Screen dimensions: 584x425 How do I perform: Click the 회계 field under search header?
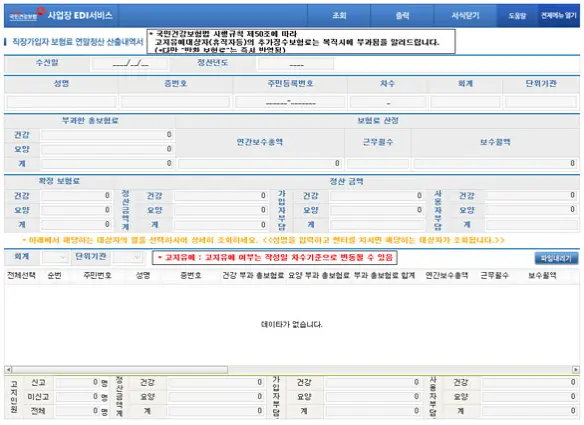(x=465, y=102)
